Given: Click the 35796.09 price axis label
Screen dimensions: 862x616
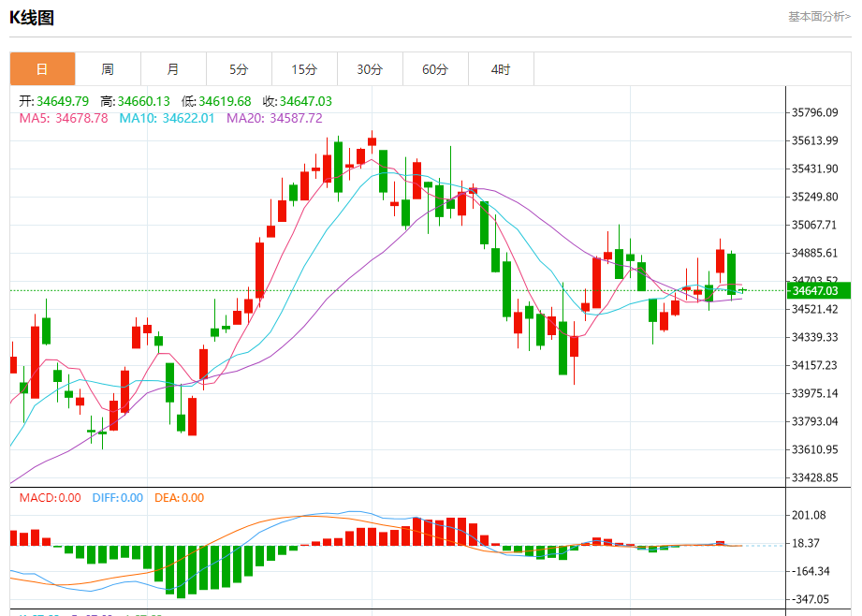Looking at the screenshot, I should tap(814, 112).
